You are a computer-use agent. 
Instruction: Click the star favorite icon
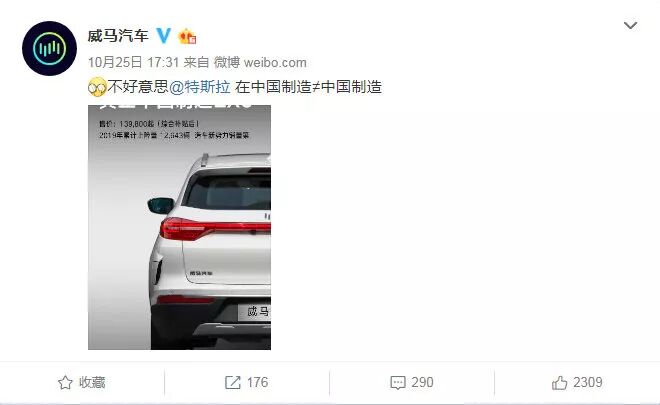tap(65, 382)
